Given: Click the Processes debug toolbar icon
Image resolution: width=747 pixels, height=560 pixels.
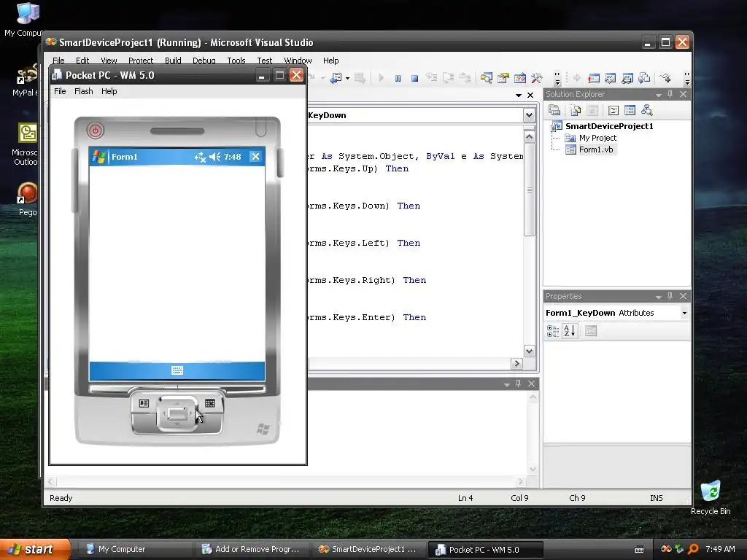Looking at the screenshot, I should click(644, 78).
